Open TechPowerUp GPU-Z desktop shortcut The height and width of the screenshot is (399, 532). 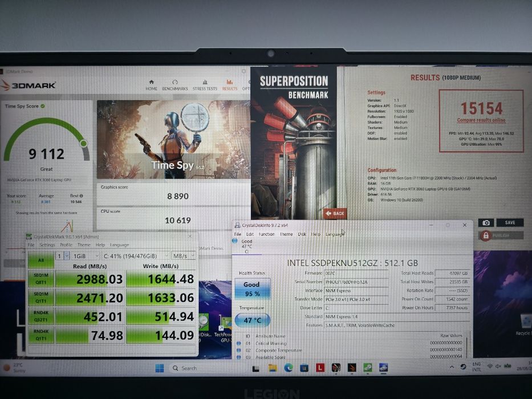coord(224,327)
